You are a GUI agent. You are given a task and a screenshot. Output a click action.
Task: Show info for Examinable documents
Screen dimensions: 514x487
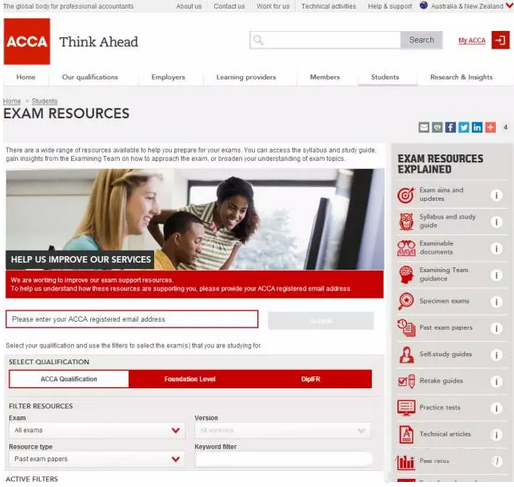pyautogui.click(x=496, y=248)
